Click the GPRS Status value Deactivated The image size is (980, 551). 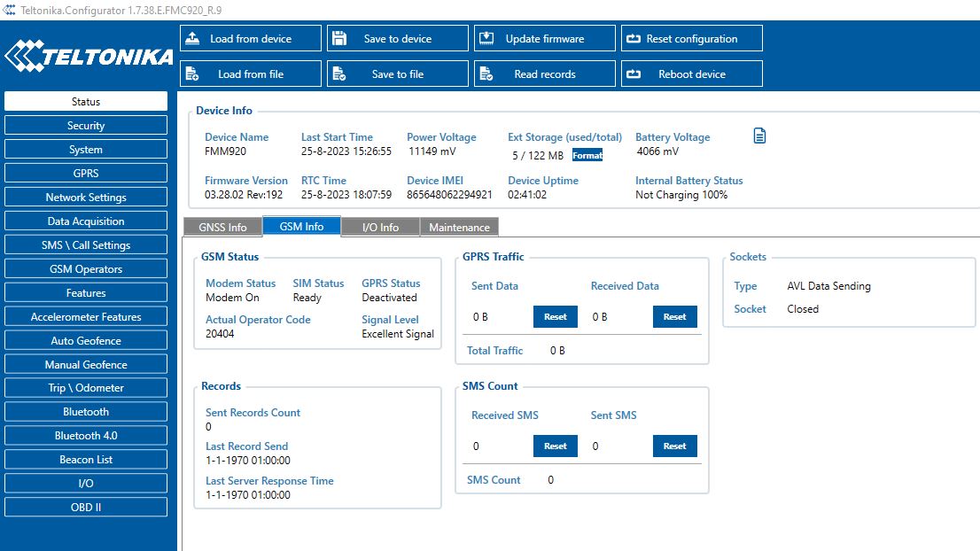pos(389,298)
